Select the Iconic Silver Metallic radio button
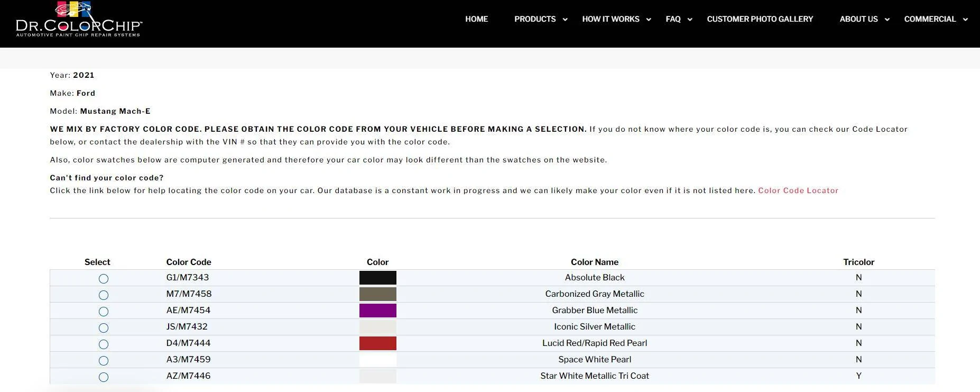 (x=104, y=328)
